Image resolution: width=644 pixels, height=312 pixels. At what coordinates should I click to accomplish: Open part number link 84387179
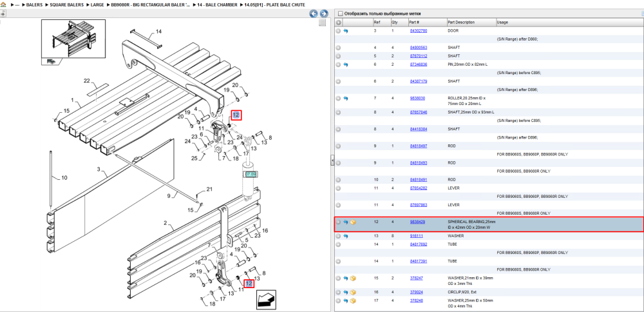419,81
